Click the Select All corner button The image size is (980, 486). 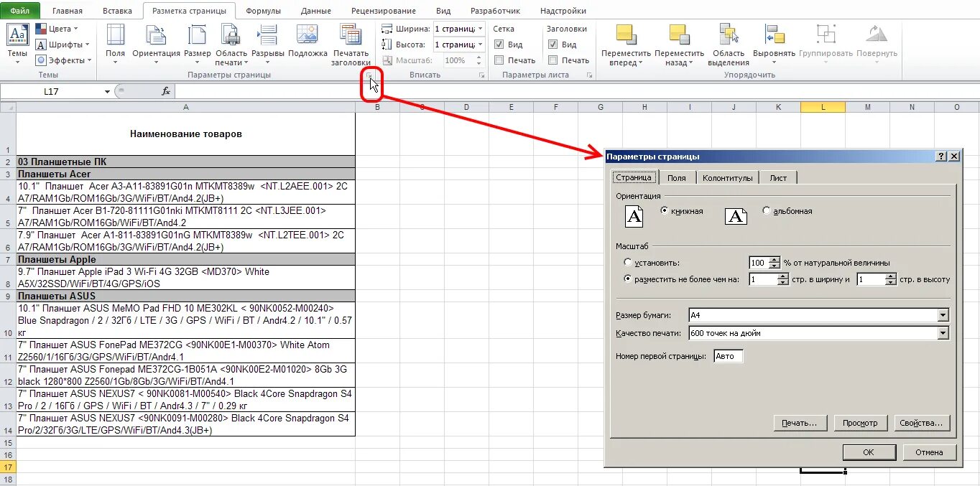click(x=8, y=107)
